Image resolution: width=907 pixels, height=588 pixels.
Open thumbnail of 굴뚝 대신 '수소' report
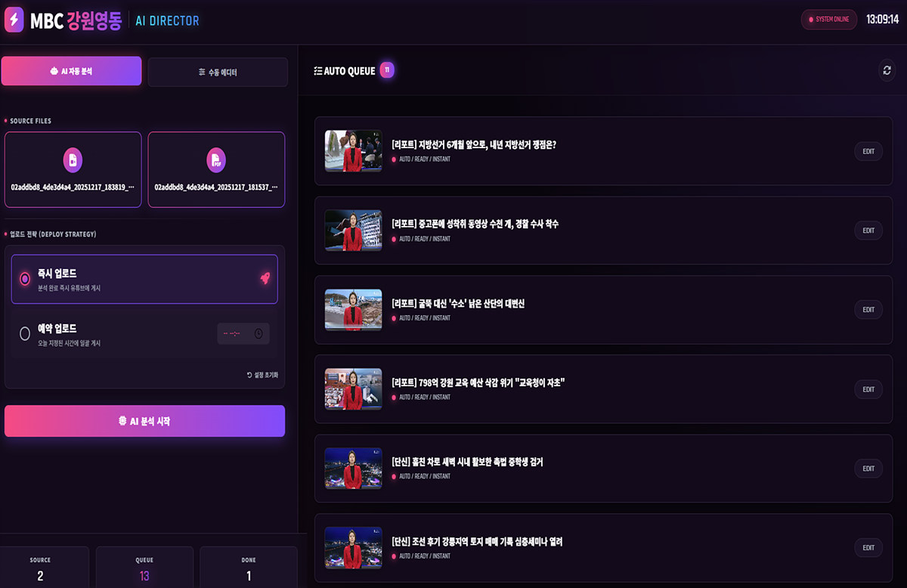coord(353,310)
